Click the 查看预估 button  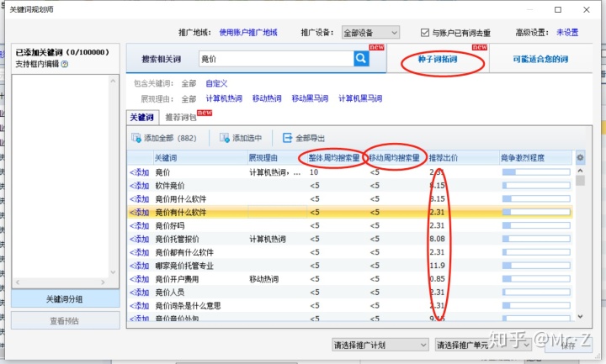(x=66, y=320)
